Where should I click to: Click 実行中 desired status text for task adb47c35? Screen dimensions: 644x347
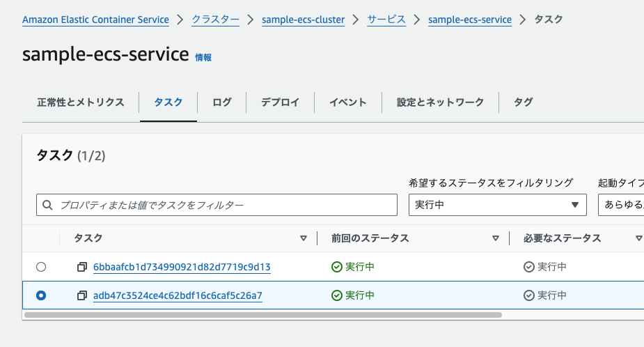tap(552, 295)
